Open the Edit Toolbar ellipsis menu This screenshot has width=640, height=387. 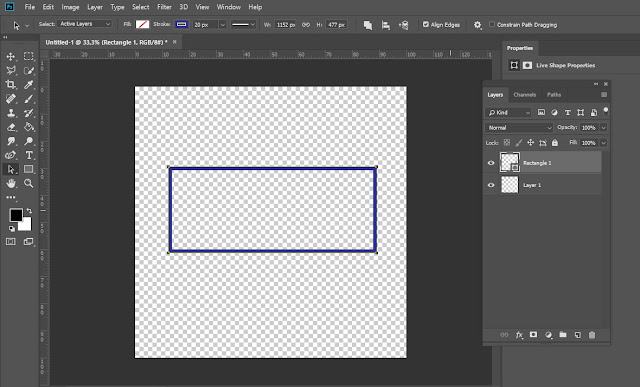pyautogui.click(x=11, y=198)
